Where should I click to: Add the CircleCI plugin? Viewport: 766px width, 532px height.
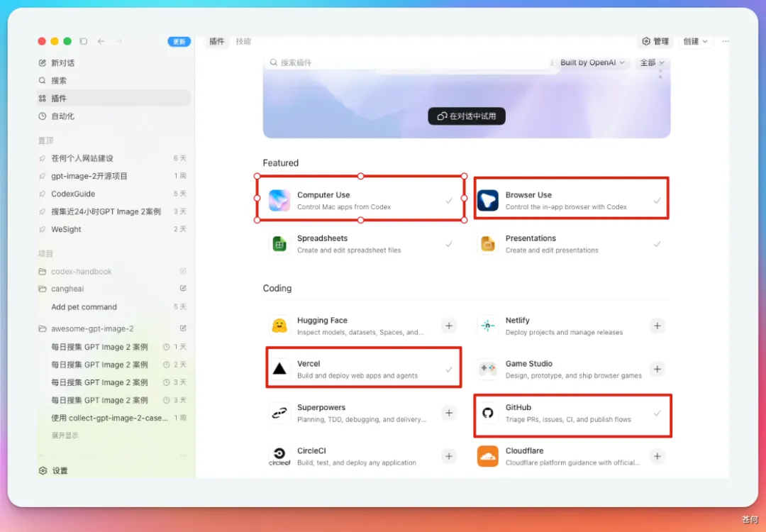pyautogui.click(x=449, y=456)
